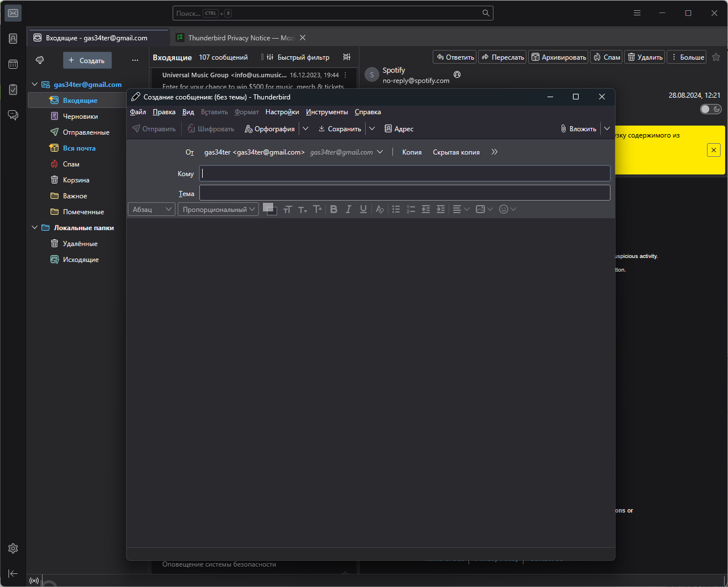Collapse the Локальные папки folder tree
This screenshot has height=587, width=728.
pos(35,228)
